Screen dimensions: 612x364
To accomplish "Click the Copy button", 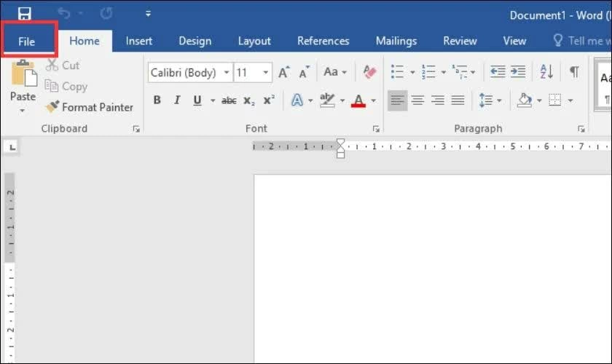I will tap(66, 86).
